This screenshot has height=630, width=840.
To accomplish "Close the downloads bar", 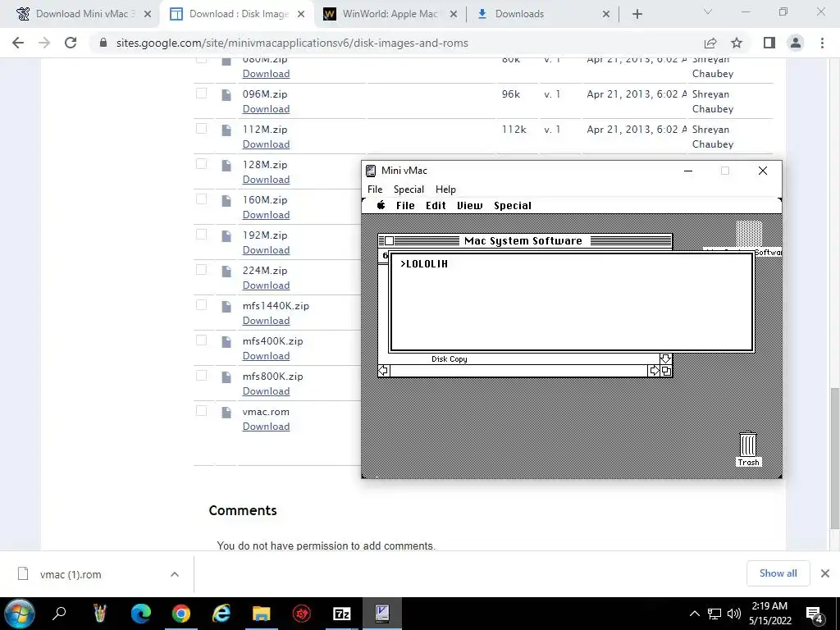I will [x=825, y=573].
